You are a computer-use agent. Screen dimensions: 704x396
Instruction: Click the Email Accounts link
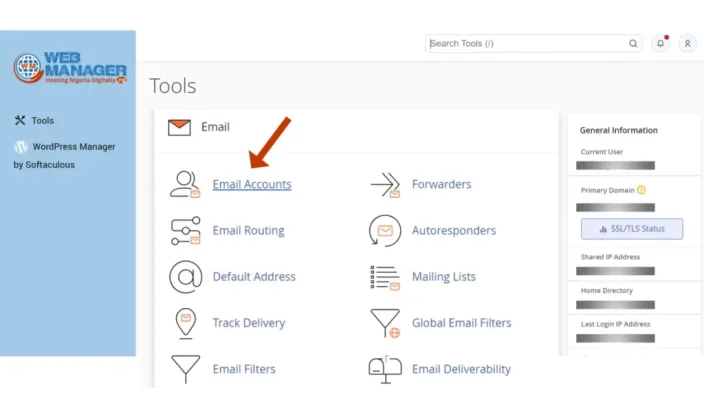click(x=252, y=184)
